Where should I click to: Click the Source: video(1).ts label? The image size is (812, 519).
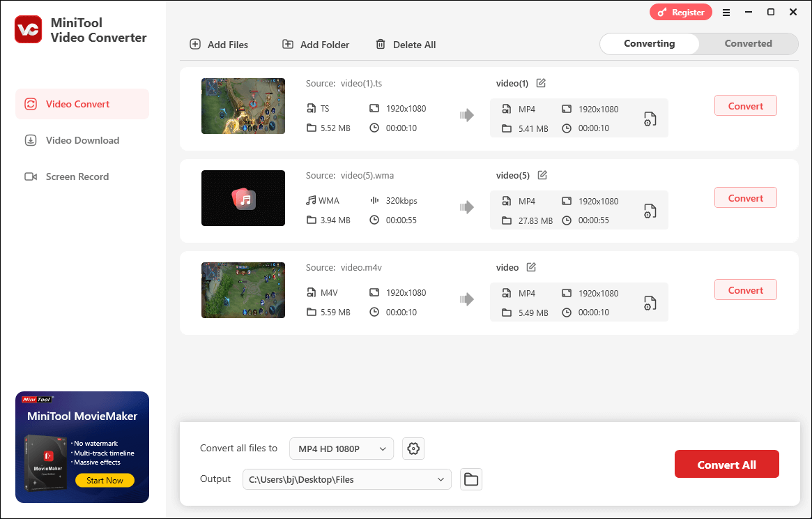[x=344, y=84]
